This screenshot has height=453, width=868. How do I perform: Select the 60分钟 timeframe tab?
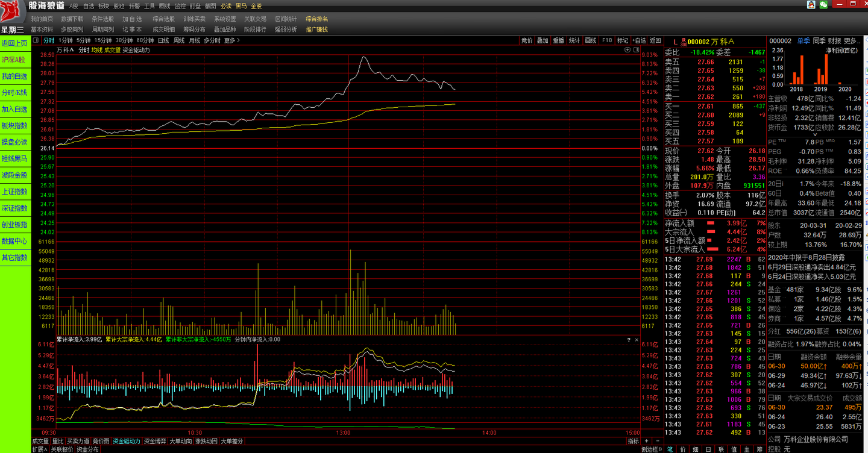click(145, 40)
